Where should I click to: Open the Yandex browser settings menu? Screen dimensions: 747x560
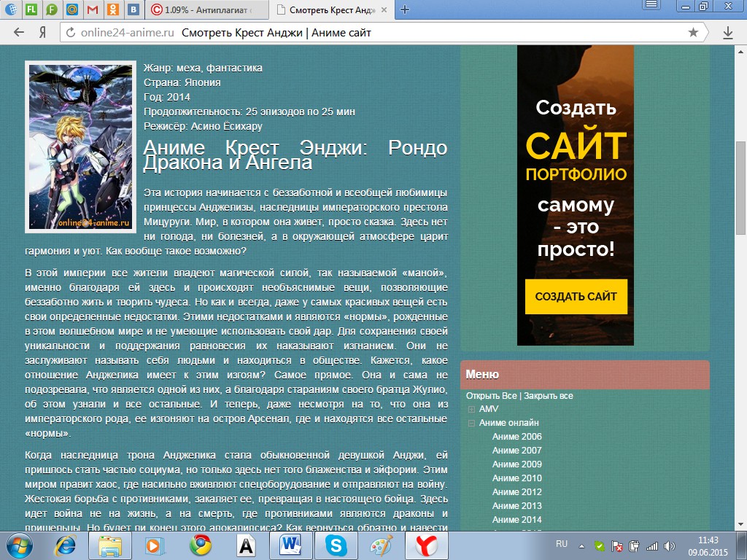(x=651, y=5)
